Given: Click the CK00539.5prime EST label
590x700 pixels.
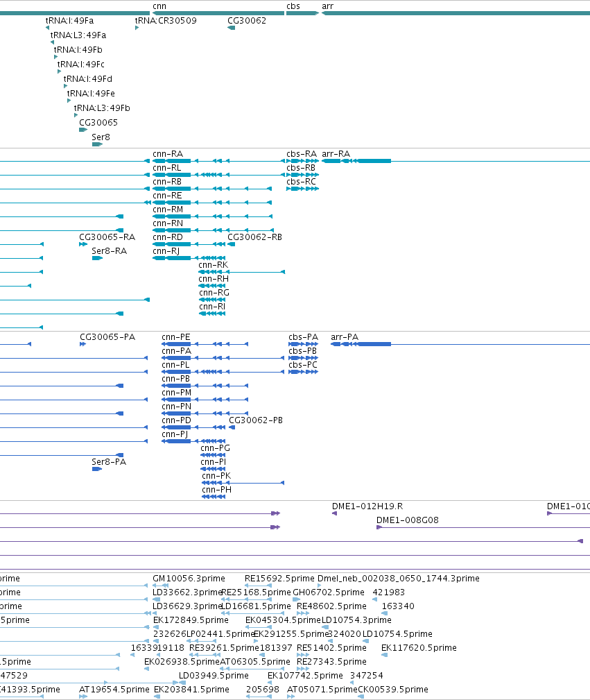Looking at the screenshot, I should coord(393,690).
